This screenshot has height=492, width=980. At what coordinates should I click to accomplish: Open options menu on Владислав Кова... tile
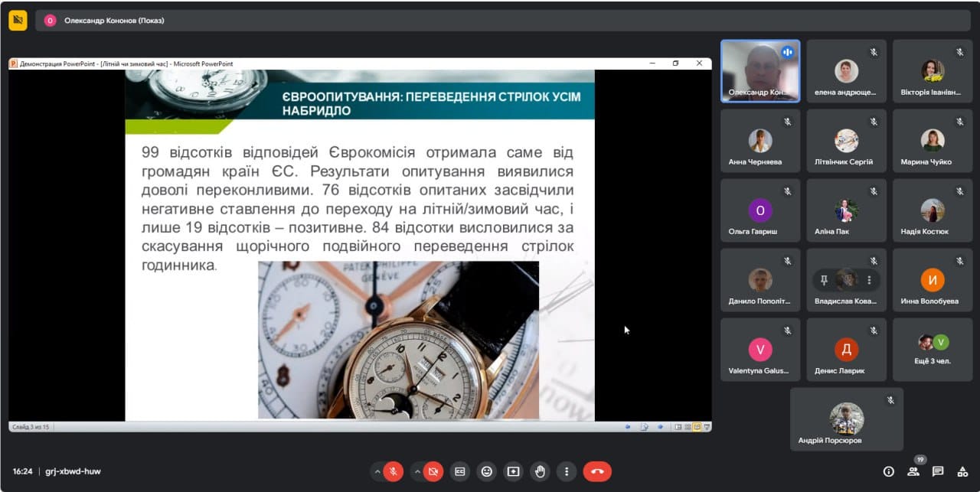869,280
